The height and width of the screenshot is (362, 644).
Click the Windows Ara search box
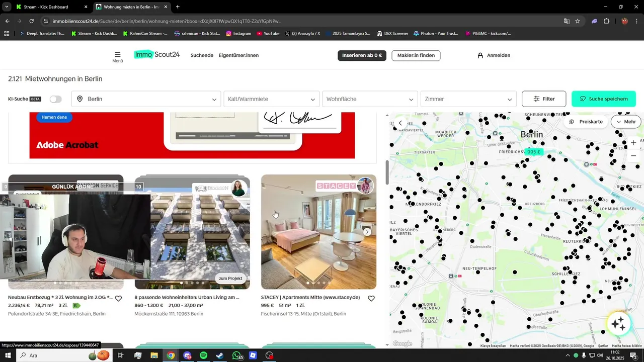64,355
